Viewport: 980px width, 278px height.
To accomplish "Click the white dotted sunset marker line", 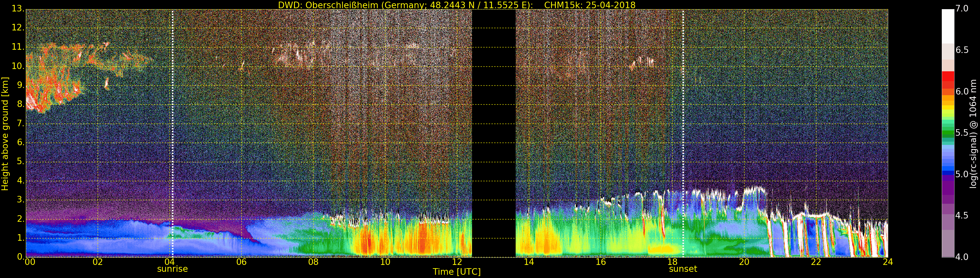I will point(683,133).
